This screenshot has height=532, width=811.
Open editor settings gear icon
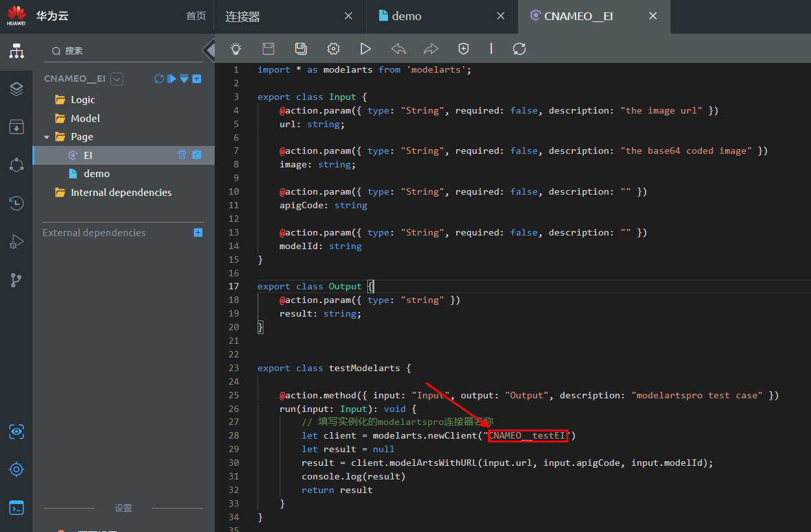(x=333, y=49)
